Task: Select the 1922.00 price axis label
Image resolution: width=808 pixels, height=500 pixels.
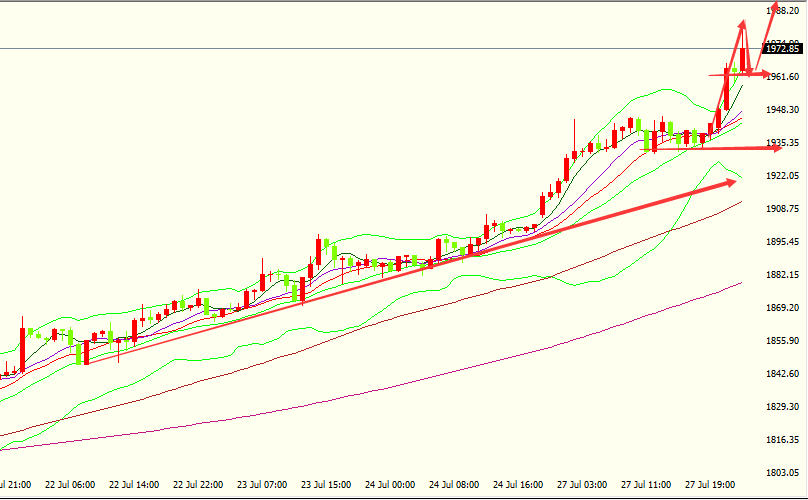Action: pyautogui.click(x=782, y=176)
